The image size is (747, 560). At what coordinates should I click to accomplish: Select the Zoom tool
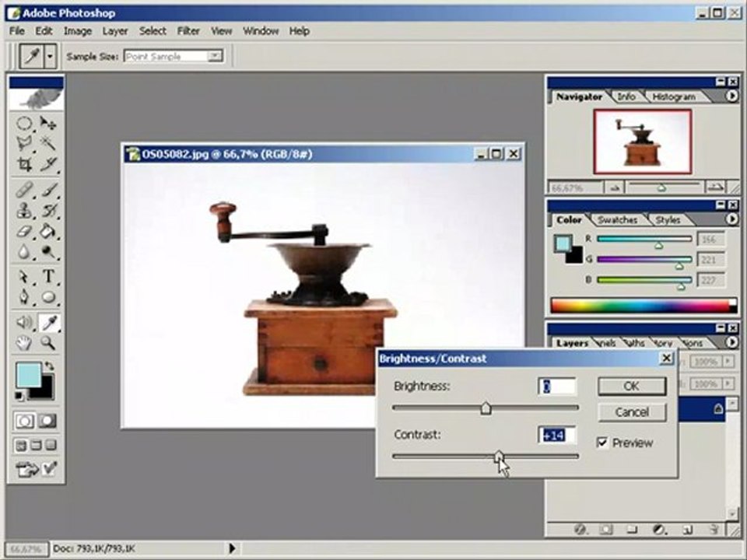click(x=48, y=342)
